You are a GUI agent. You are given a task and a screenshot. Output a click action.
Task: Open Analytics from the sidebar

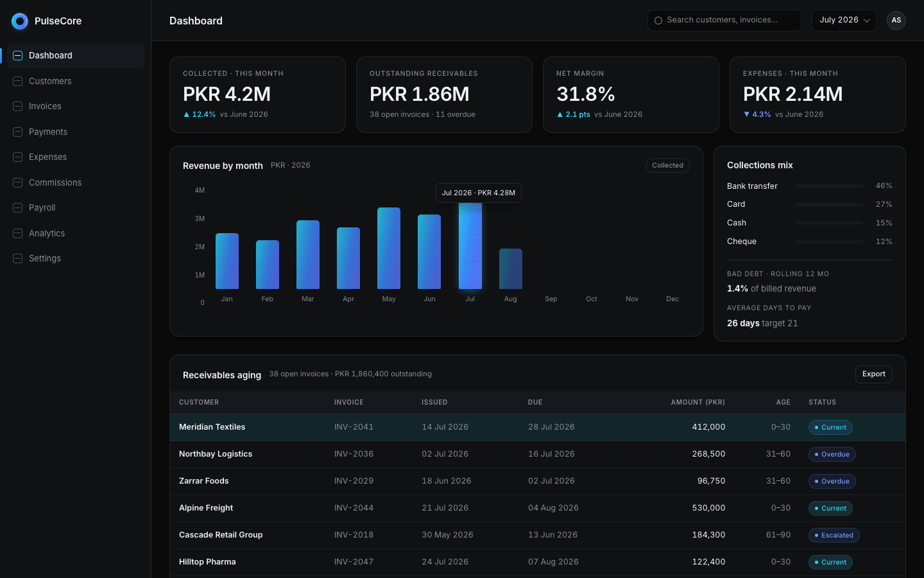pyautogui.click(x=75, y=233)
